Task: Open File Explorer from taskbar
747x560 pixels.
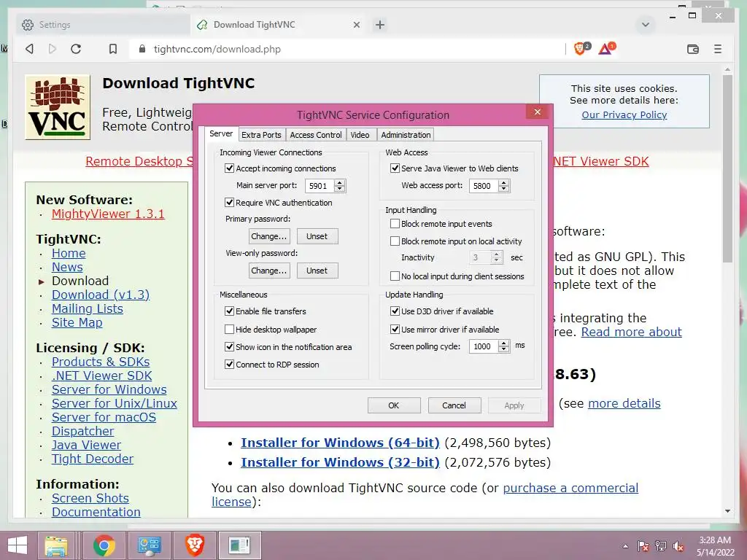Action: [56, 545]
